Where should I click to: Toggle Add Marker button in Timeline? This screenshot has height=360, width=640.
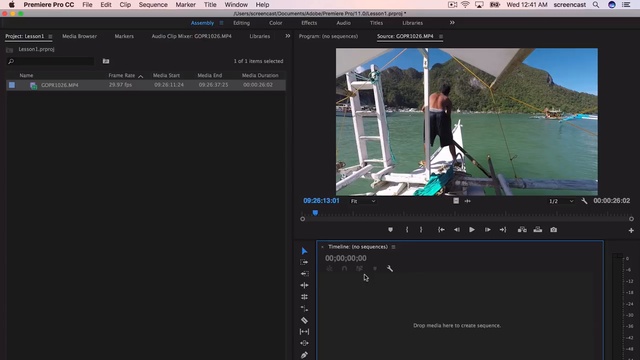click(x=375, y=268)
